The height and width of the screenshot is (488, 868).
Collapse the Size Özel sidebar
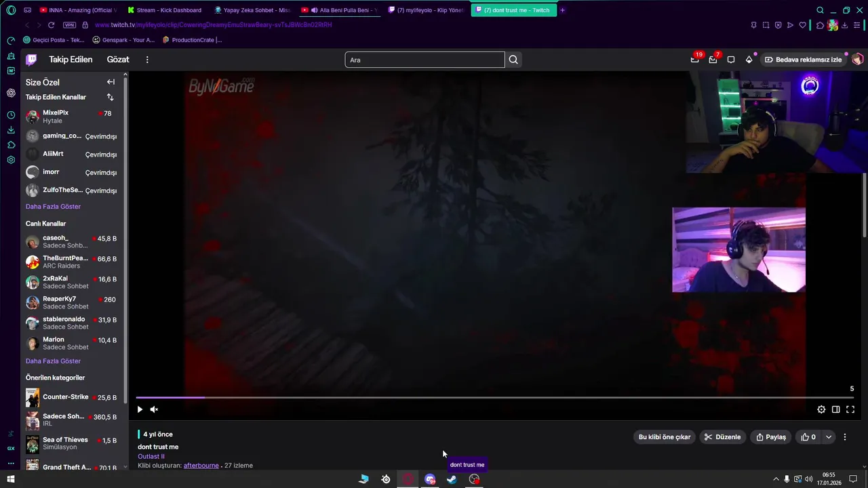(x=111, y=82)
